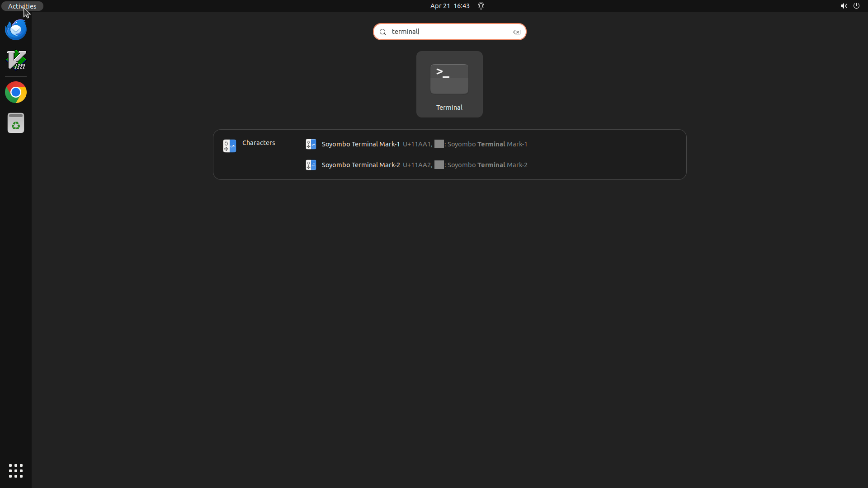Viewport: 868px width, 488px height.
Task: Open the Trash in the dock
Action: pos(16,123)
